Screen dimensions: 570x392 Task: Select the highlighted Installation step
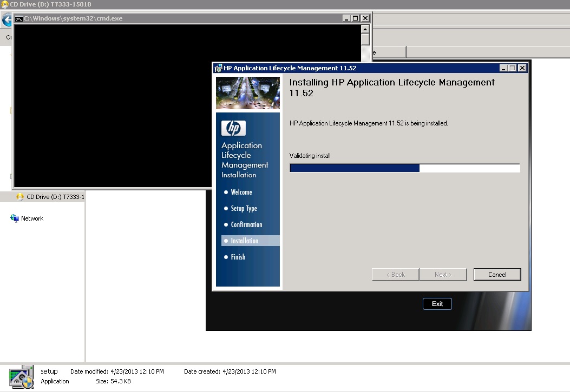pos(251,241)
